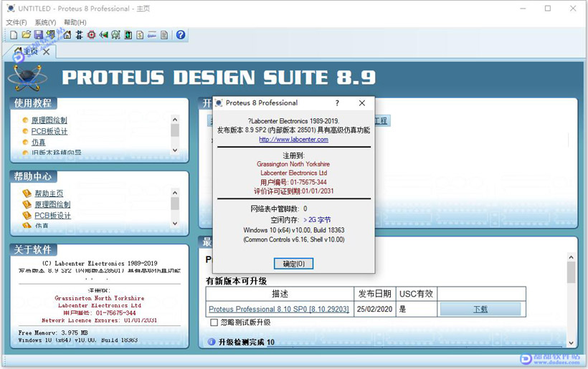588x369 pixels.
Task: Click orange bullet beside 仿真 tutorial
Action: click(25, 142)
